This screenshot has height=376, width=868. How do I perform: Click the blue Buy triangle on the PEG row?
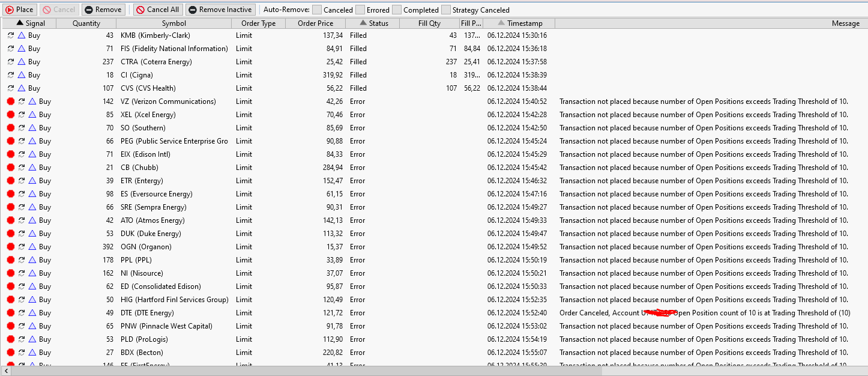(32, 141)
